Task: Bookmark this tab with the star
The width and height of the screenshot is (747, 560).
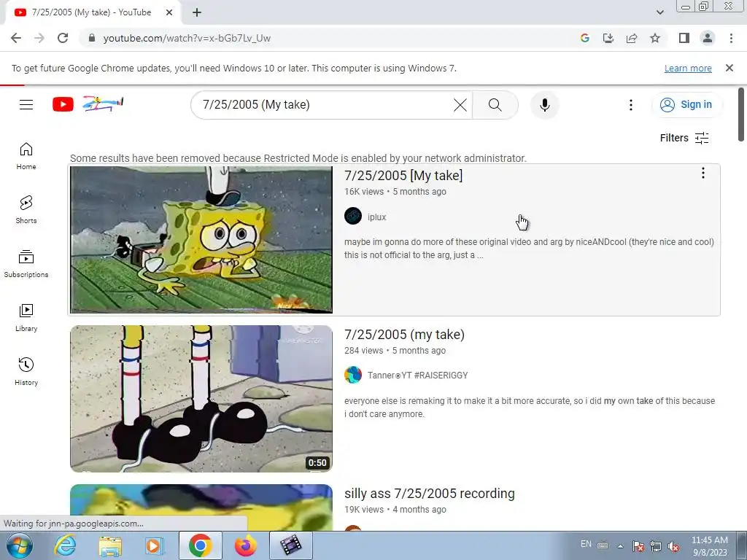Action: point(655,38)
